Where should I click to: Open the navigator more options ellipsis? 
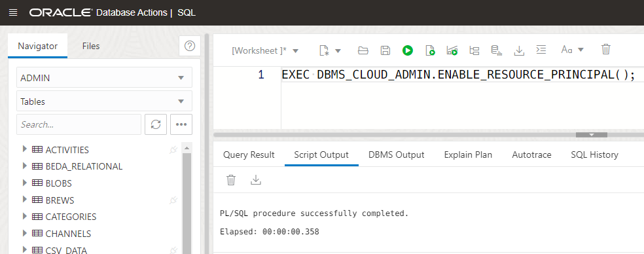click(x=181, y=124)
